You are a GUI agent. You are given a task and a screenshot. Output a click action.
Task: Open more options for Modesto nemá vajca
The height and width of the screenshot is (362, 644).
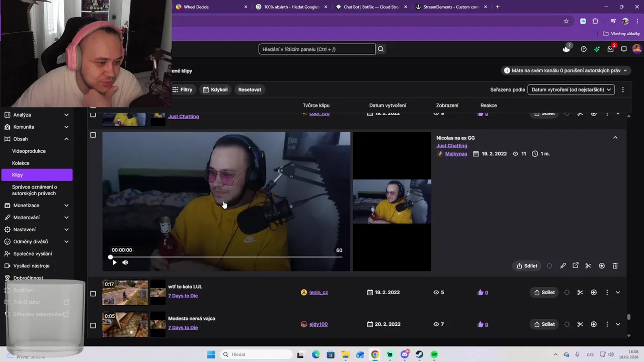(x=607, y=324)
